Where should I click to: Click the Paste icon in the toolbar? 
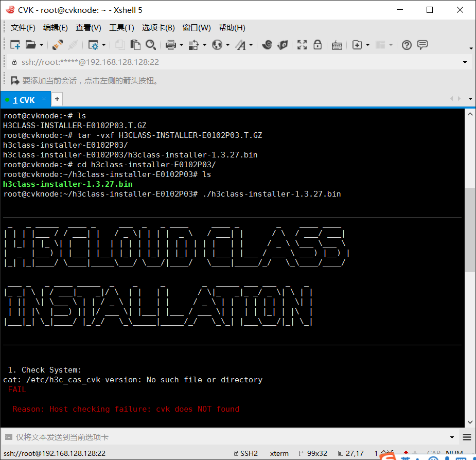135,45
